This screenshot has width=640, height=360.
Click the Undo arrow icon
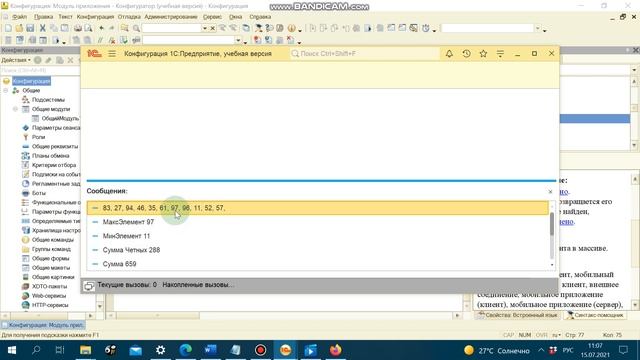click(x=101, y=28)
